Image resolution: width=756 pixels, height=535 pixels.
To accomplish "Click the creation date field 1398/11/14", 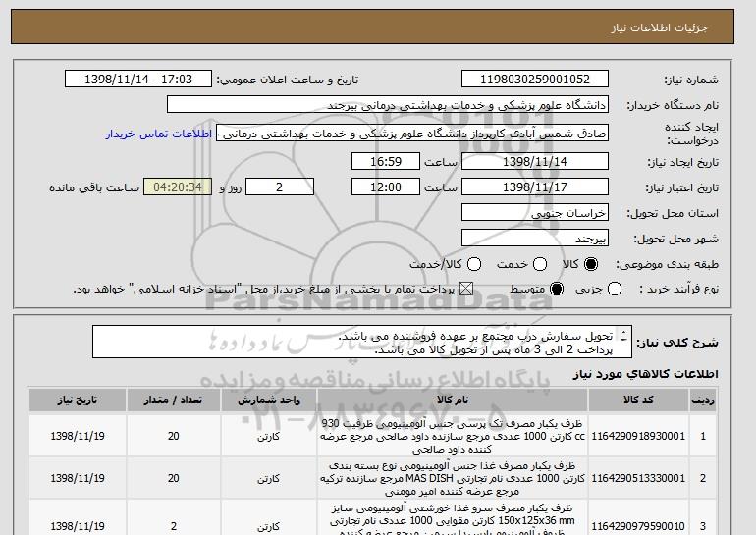I will pos(535,161).
